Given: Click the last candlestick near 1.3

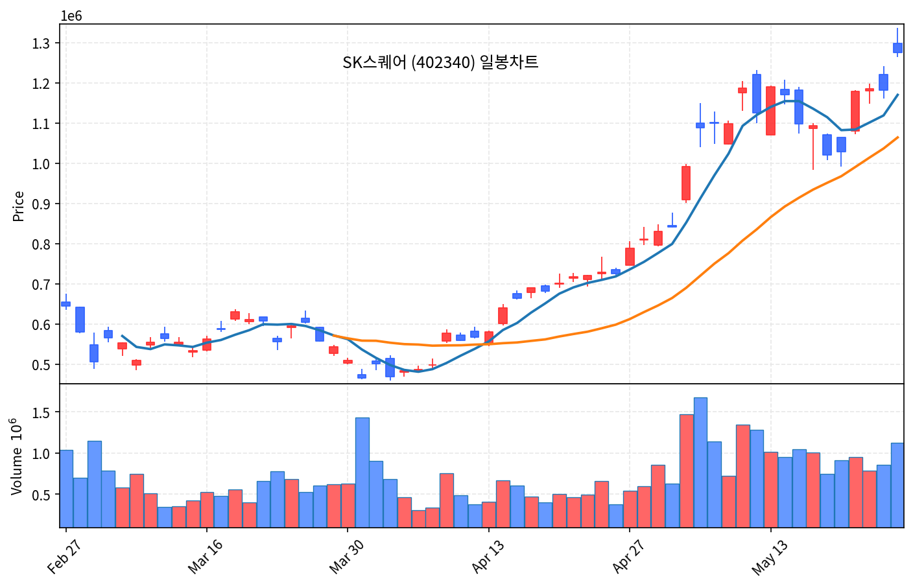Looking at the screenshot, I should [897, 47].
